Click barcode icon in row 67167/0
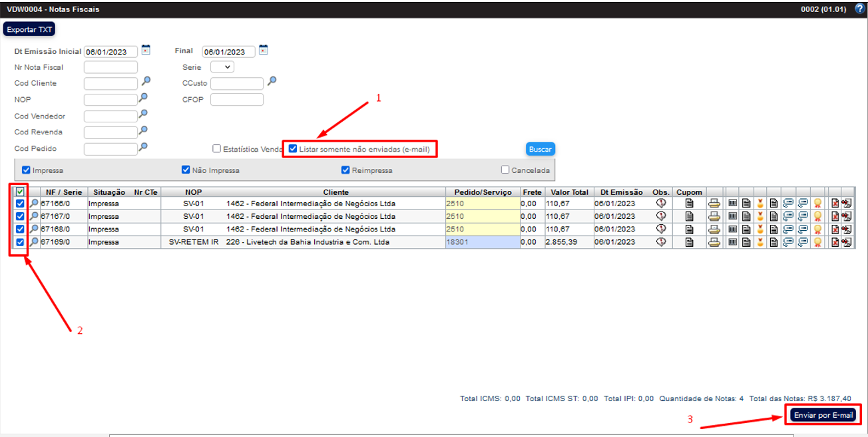The width and height of the screenshot is (868, 437). [x=733, y=216]
